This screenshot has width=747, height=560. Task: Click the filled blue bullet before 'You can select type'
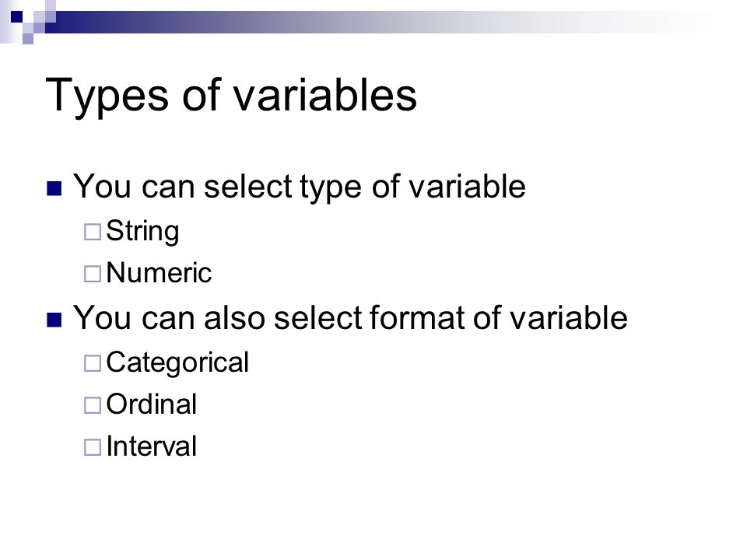54,188
